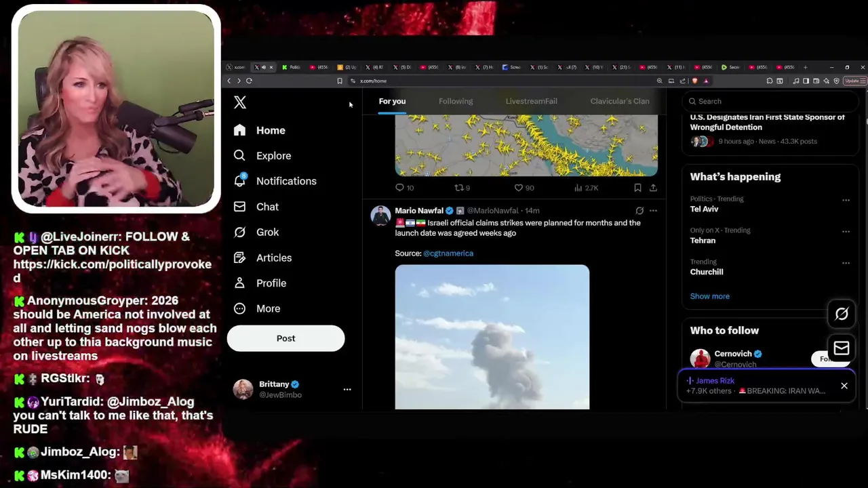Open Notifications in the sidebar
This screenshot has width=868, height=488.
click(275, 181)
